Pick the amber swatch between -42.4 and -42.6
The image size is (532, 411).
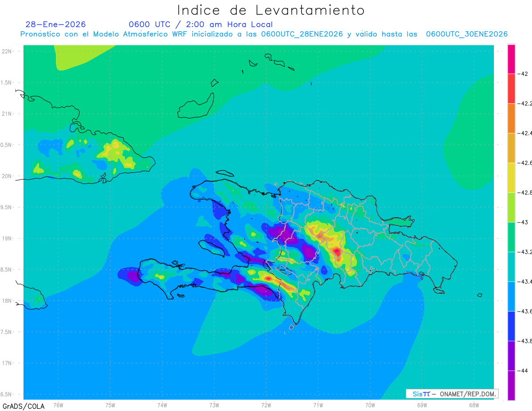[x=511, y=148]
